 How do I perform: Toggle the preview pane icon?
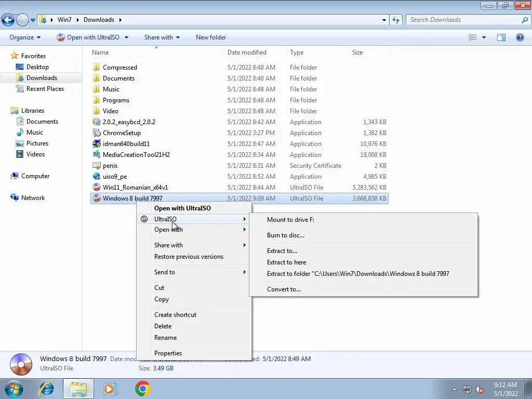pos(501,37)
